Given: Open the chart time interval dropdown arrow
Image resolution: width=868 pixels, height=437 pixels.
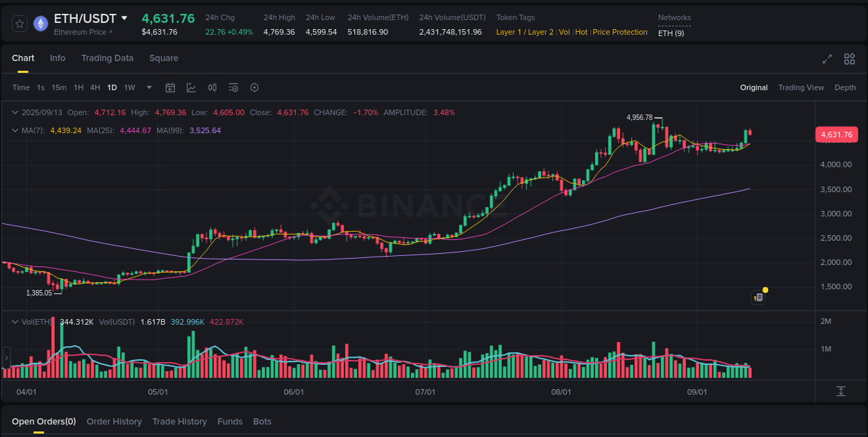Looking at the screenshot, I should 149,87.
